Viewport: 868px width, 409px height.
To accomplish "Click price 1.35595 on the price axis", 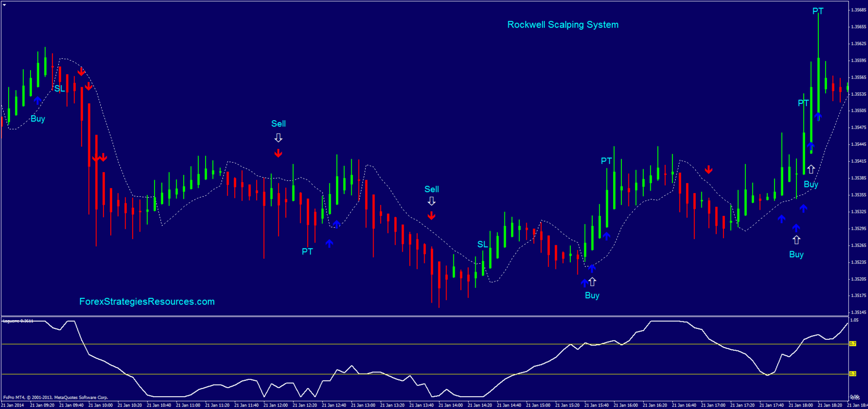I will (x=858, y=61).
